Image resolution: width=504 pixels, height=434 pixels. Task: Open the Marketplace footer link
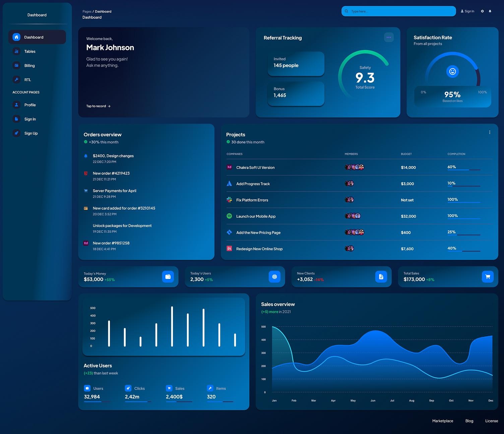pos(443,421)
